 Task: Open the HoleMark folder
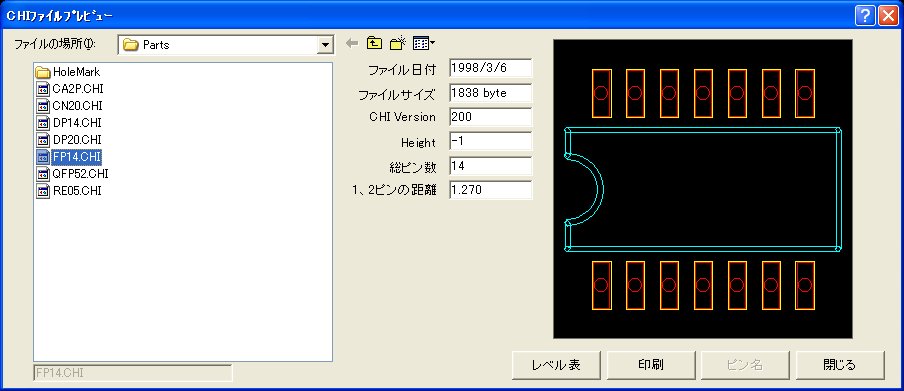coord(68,72)
